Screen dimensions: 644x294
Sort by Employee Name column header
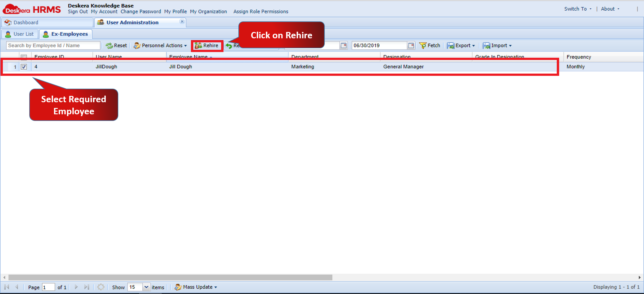(x=227, y=57)
